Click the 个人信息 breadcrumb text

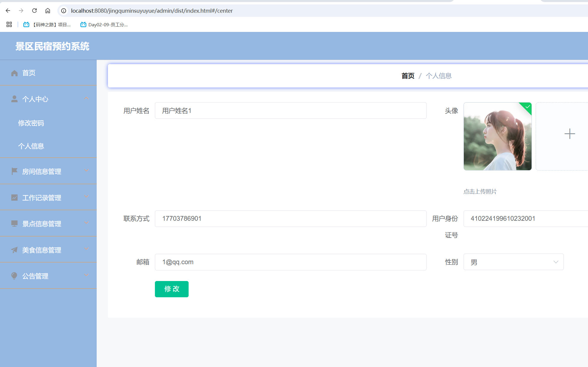coord(439,76)
